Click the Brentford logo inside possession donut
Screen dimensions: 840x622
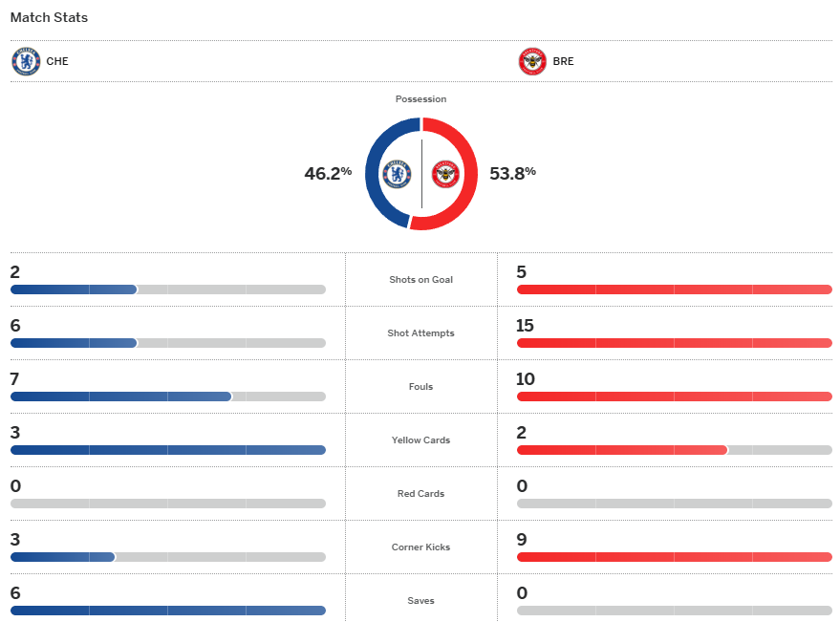coord(445,173)
